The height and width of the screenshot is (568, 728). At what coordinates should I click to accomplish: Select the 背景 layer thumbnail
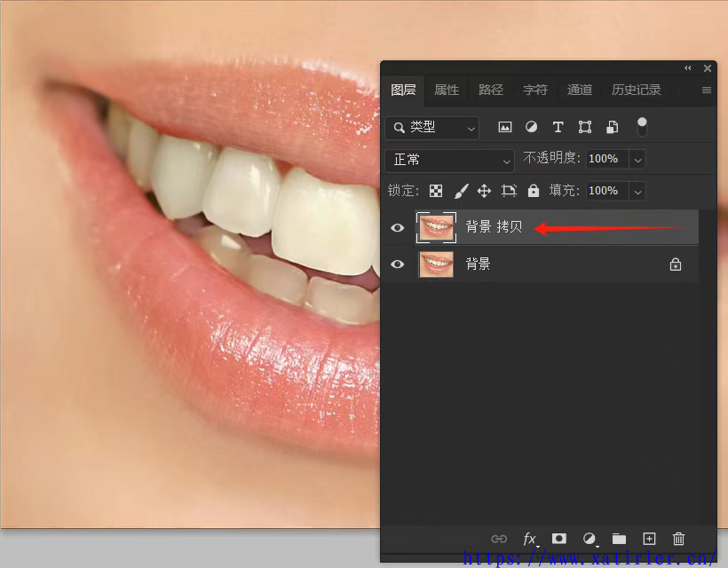click(x=436, y=264)
